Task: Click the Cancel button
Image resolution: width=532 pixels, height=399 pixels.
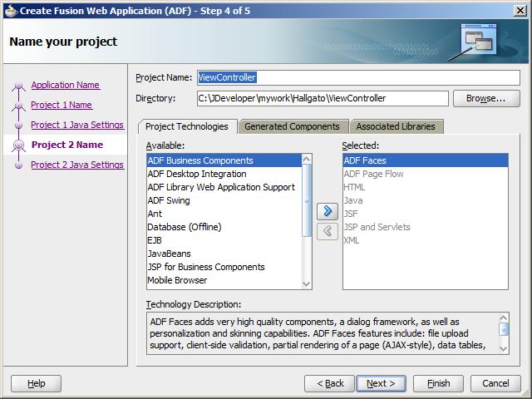Action: click(x=495, y=383)
